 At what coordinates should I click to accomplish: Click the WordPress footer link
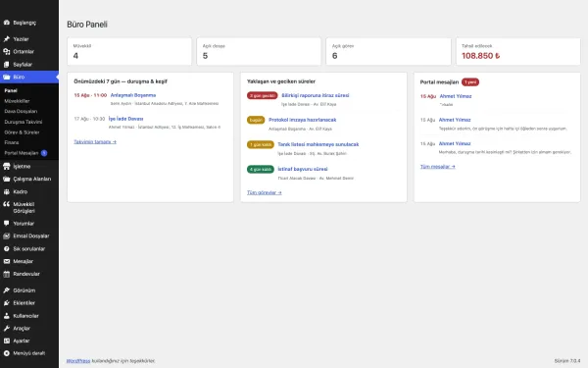click(78, 361)
